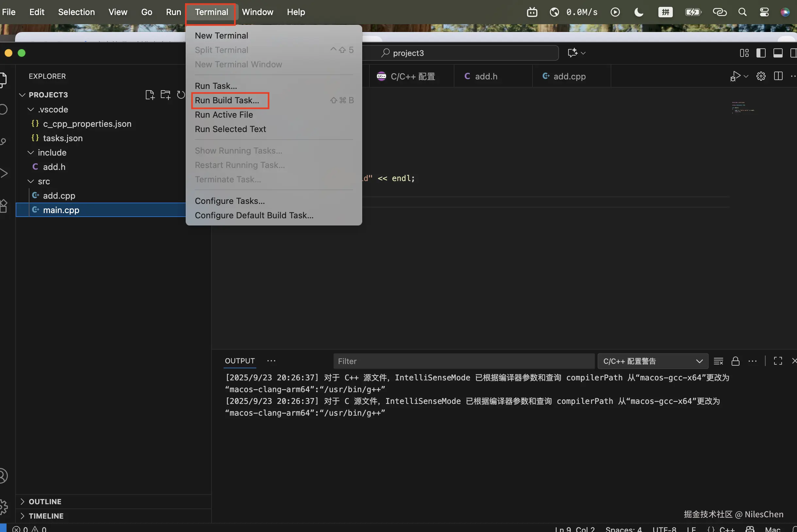797x532 pixels.
Task: Open the editor settings gear icon
Action: point(761,76)
